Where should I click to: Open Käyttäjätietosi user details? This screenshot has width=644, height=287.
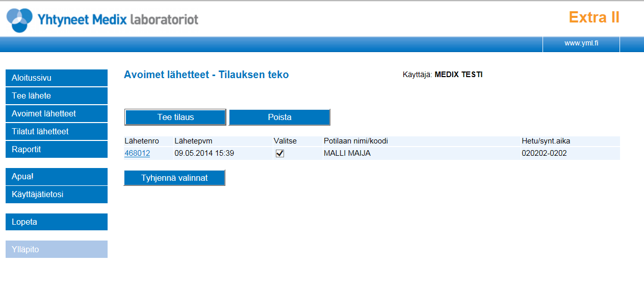tap(57, 195)
